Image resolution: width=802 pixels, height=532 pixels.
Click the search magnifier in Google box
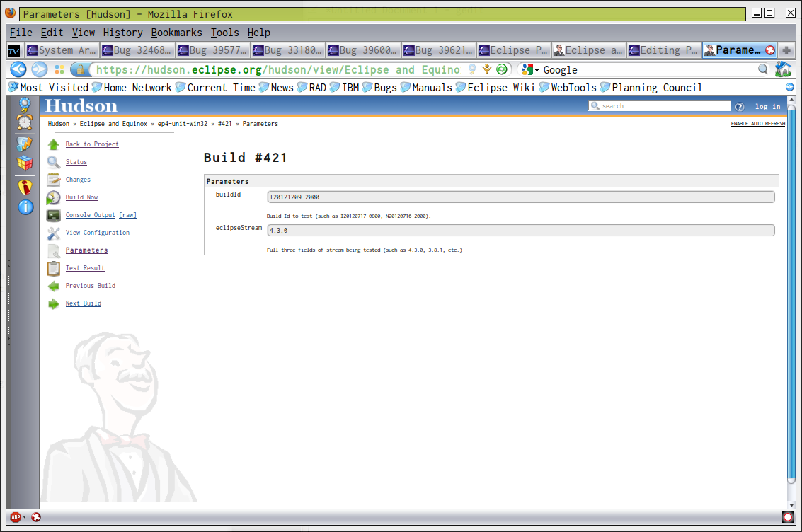(x=762, y=69)
